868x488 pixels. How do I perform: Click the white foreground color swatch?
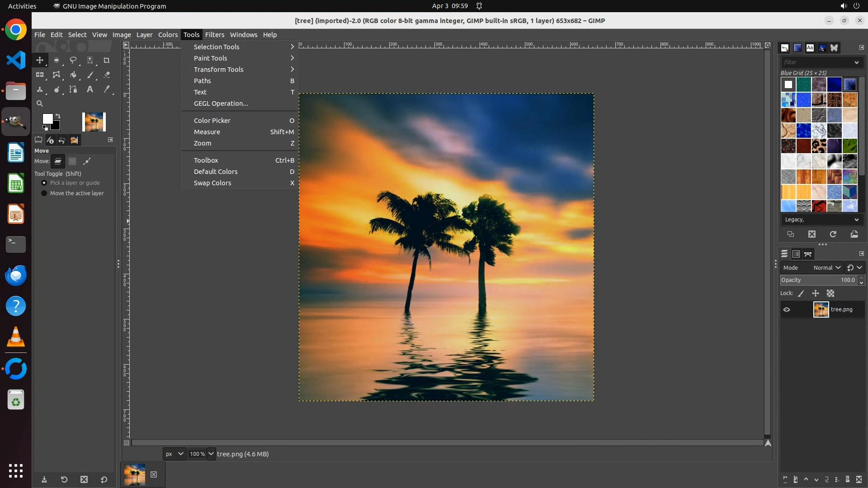[x=47, y=119]
